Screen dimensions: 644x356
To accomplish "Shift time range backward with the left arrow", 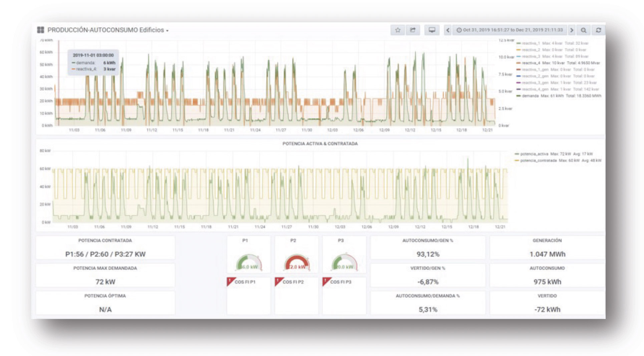I will [x=448, y=30].
